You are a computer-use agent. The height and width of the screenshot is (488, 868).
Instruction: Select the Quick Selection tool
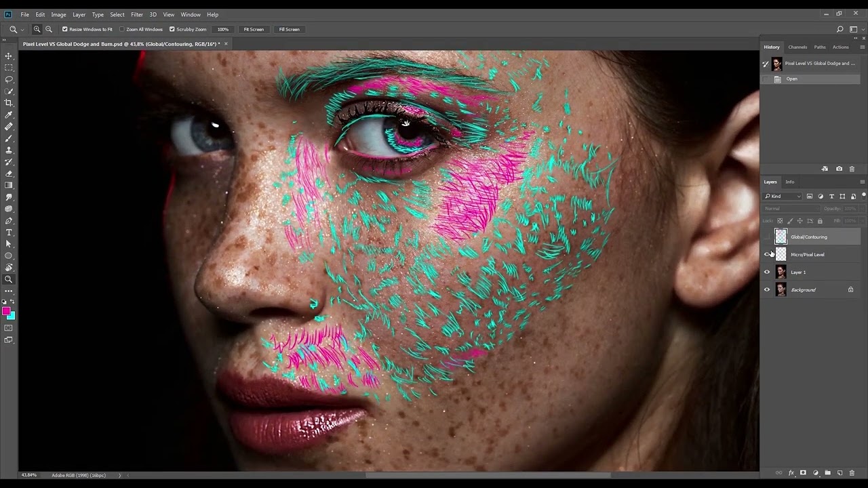[9, 91]
